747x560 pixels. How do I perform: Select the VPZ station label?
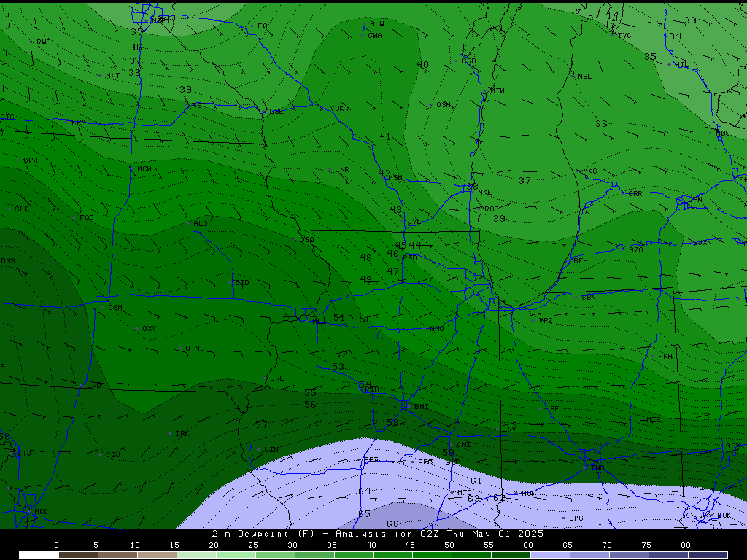coord(546,321)
